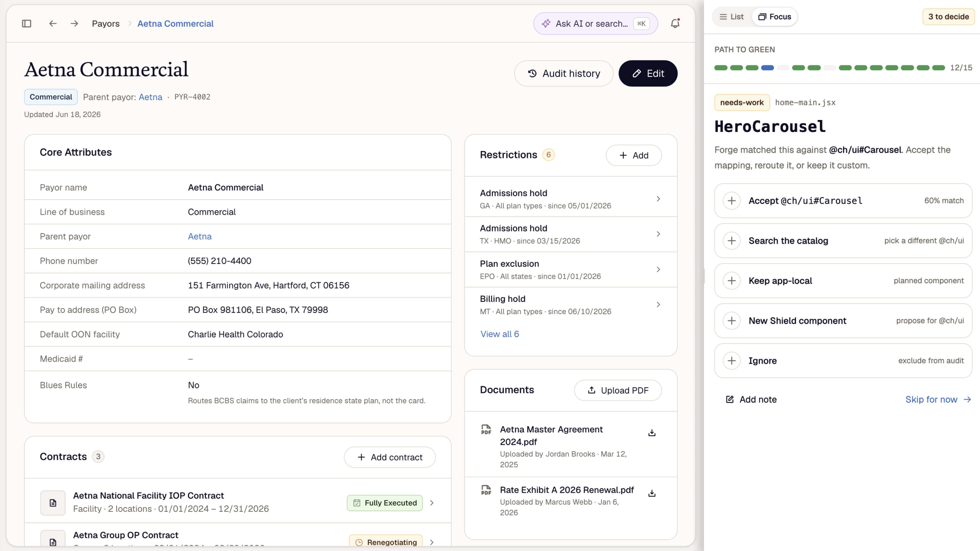Click the first green Path to Green segment
The height and width of the screenshot is (551, 980).
coord(721,68)
